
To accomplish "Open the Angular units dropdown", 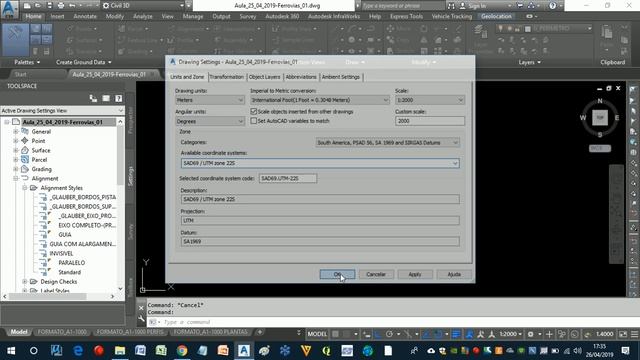I will click(x=210, y=121).
